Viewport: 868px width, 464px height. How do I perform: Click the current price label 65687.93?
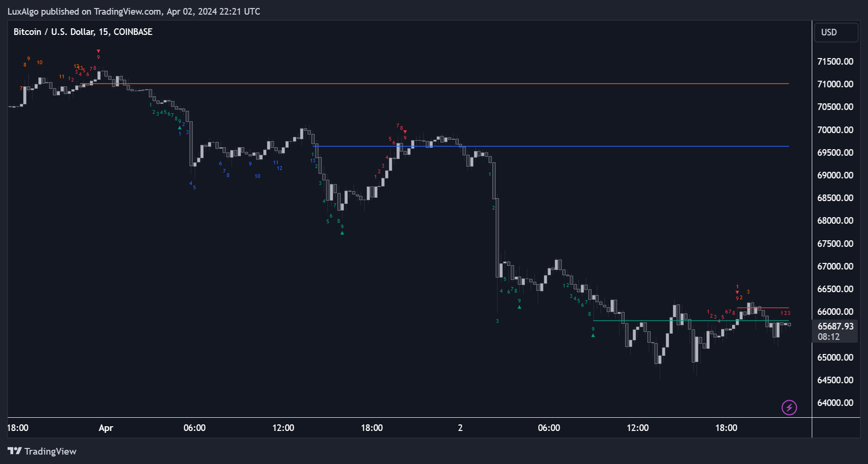[835, 326]
